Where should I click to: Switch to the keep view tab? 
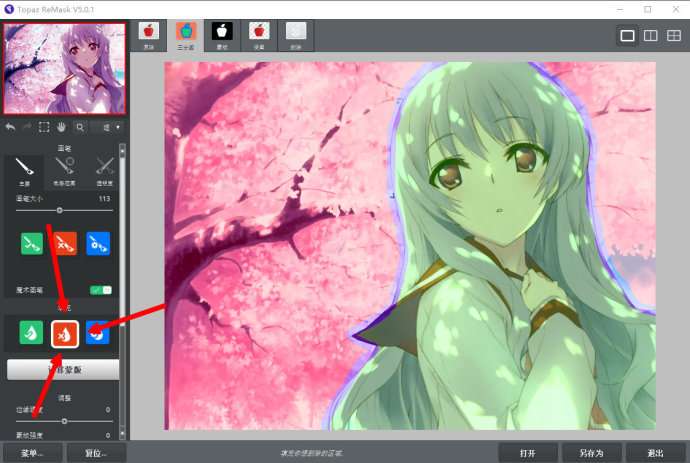click(x=259, y=36)
